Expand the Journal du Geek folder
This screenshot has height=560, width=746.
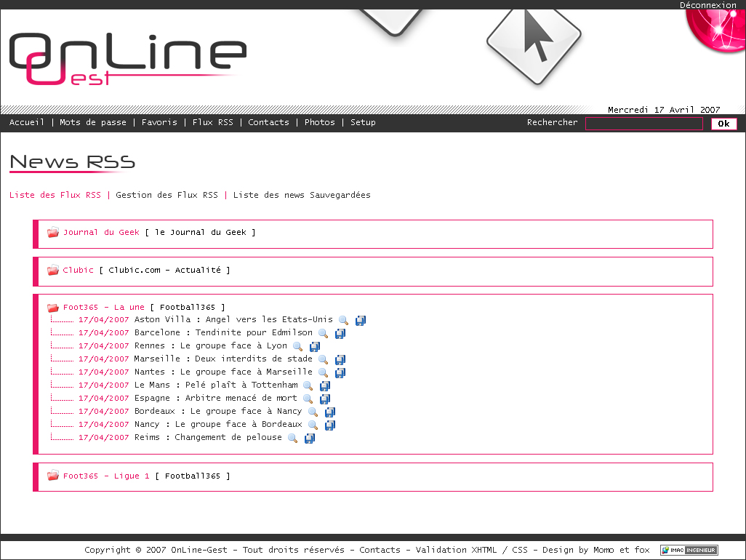point(53,232)
